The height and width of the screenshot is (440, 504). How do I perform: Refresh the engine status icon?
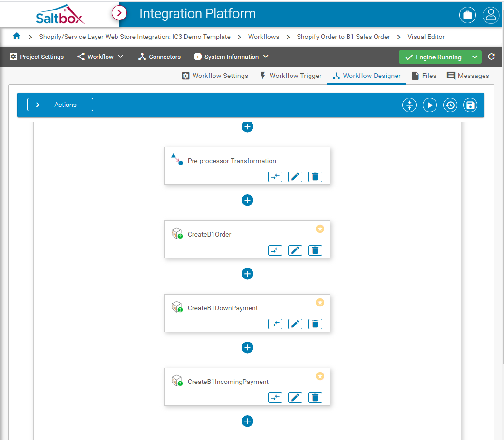click(x=492, y=57)
